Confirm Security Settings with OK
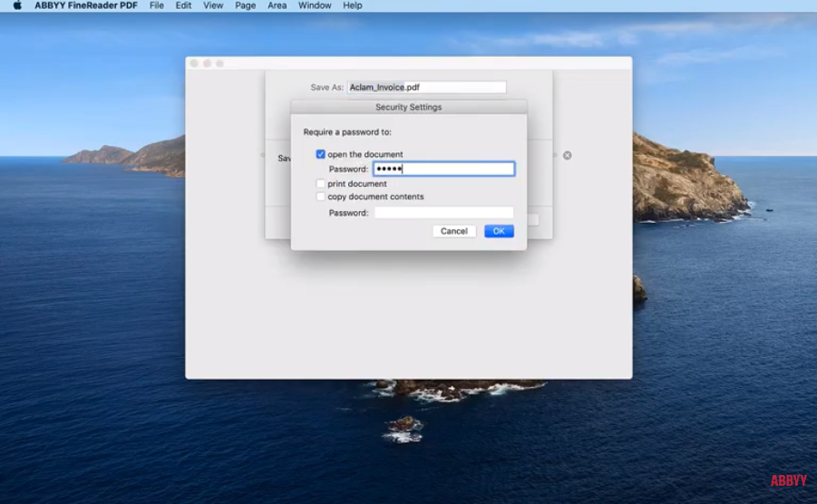Viewport: 817px width, 504px height. [x=499, y=231]
